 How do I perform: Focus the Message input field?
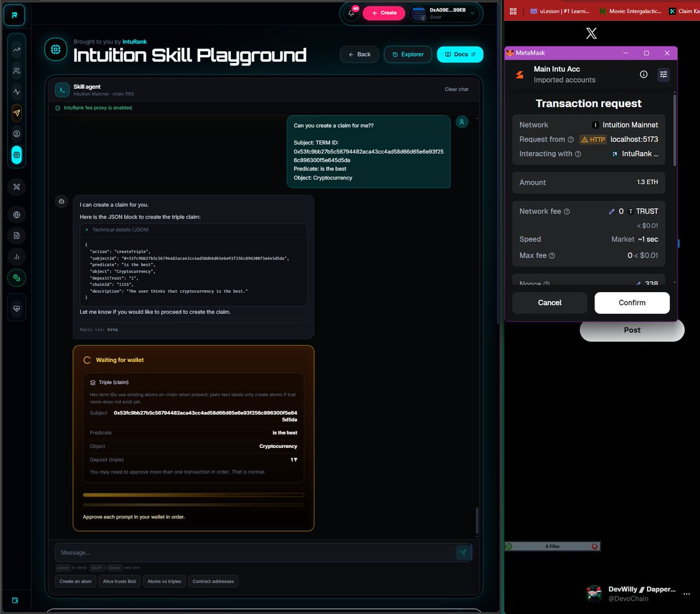[x=256, y=552]
